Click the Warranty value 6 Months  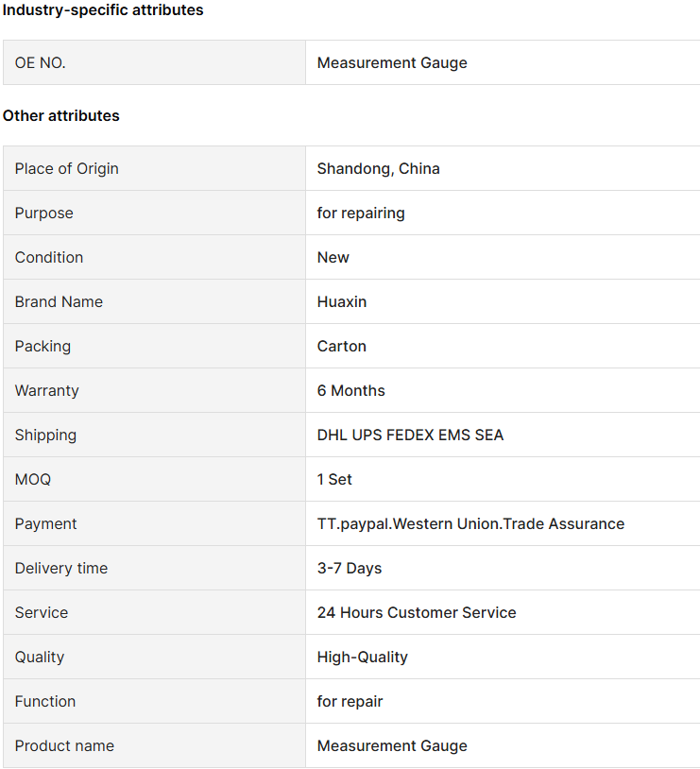(x=350, y=390)
